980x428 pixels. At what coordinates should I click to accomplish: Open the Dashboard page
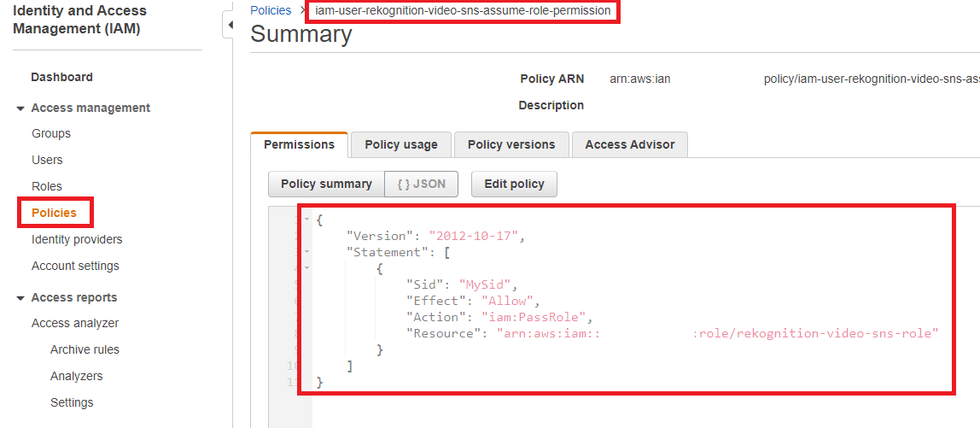61,77
